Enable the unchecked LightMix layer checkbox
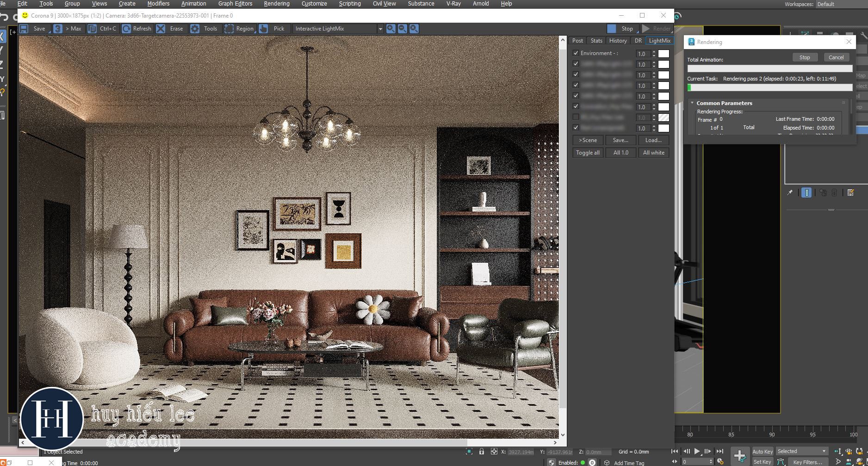Viewport: 868px width, 466px height. 576,117
